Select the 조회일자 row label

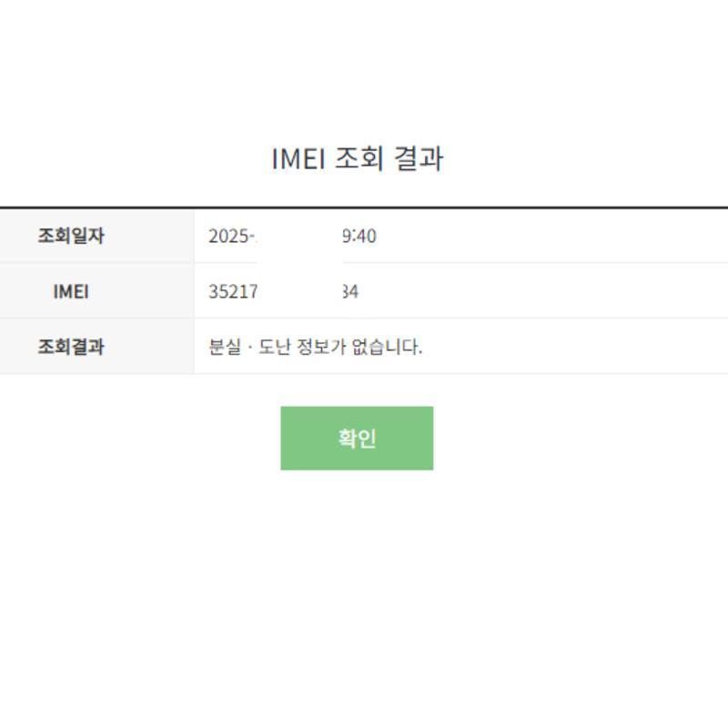click(x=71, y=236)
